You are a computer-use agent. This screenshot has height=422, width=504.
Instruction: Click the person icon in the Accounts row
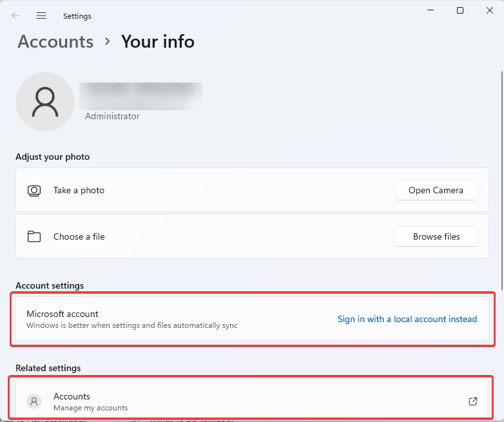(x=34, y=401)
